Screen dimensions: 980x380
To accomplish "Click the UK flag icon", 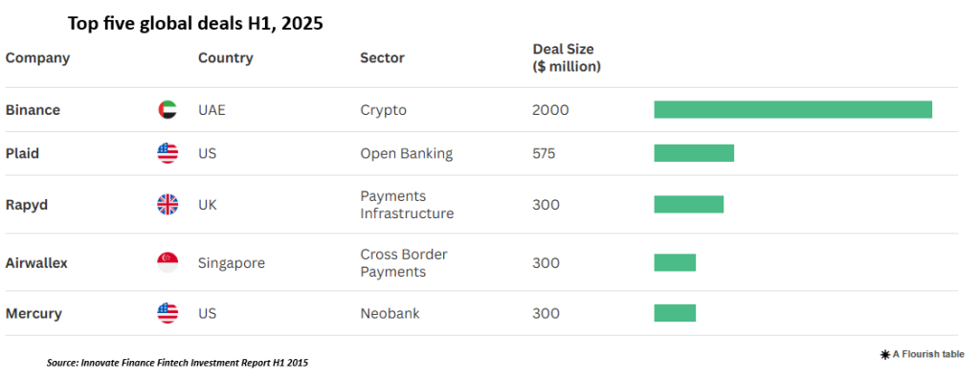I will point(167,205).
